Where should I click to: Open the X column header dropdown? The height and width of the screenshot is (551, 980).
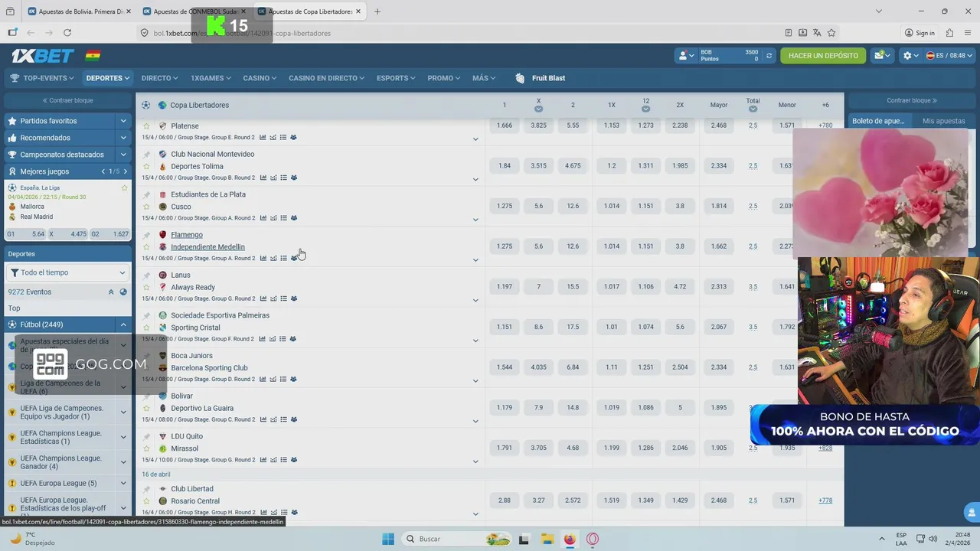coord(539,109)
